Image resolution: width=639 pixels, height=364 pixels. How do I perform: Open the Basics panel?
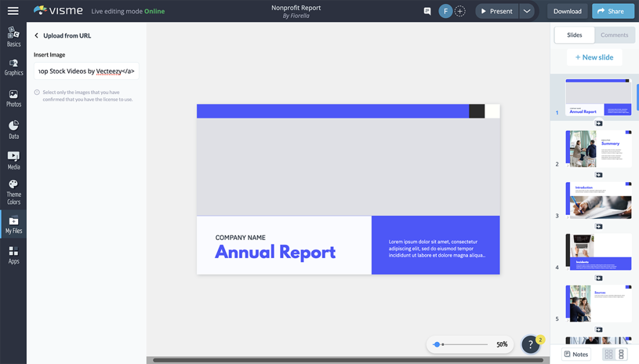(13, 34)
